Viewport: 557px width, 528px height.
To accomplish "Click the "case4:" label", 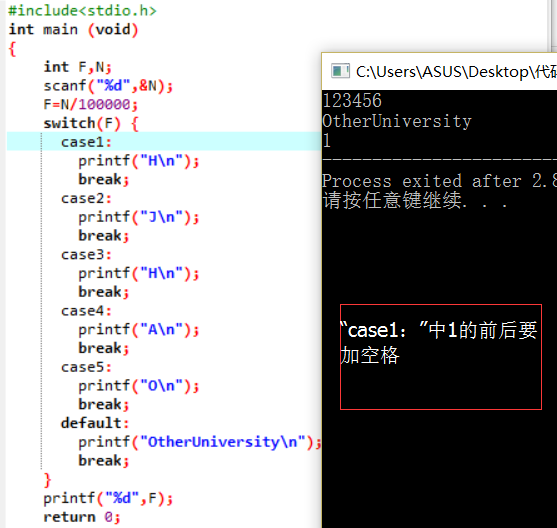I will point(86,311).
